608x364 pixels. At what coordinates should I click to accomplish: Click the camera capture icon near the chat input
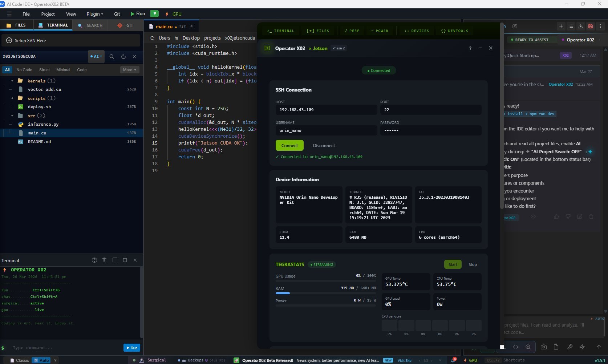[544, 347]
